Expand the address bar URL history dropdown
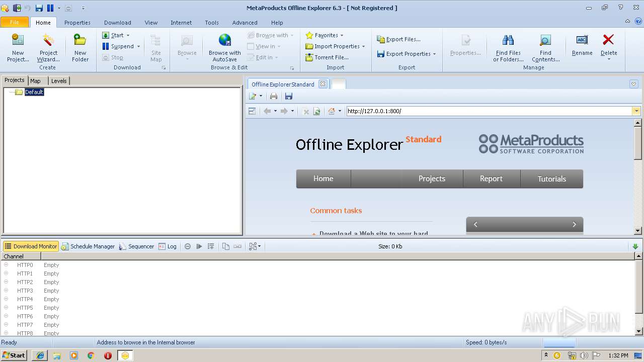The height and width of the screenshot is (362, 644). click(636, 111)
